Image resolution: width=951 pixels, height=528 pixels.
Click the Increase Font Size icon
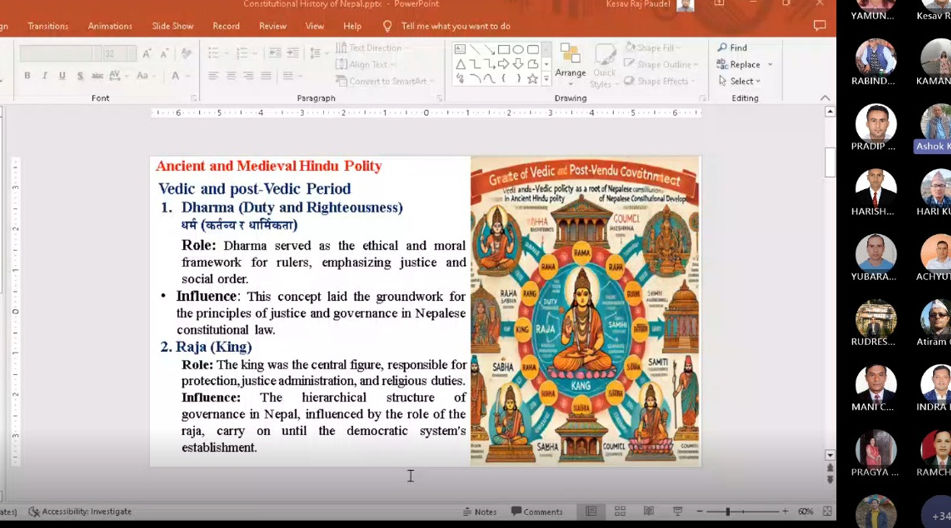click(x=147, y=53)
